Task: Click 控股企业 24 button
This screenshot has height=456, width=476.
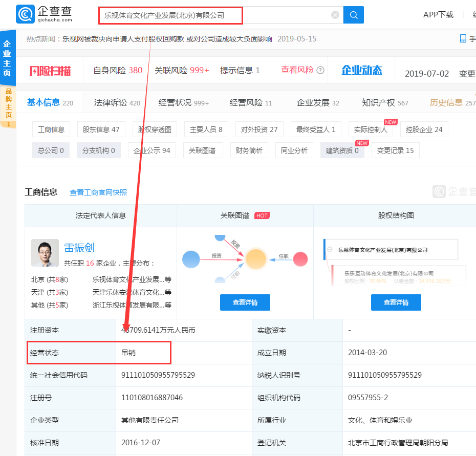Action: pos(424,129)
